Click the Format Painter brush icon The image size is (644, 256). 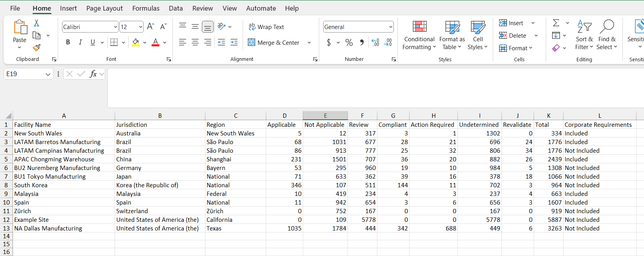[37, 48]
